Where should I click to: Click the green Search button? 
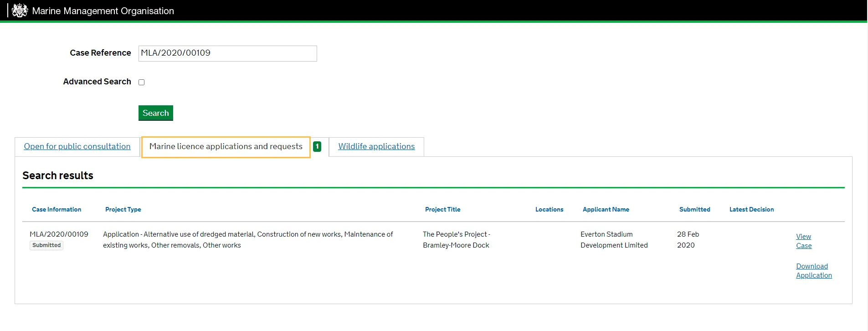(156, 113)
